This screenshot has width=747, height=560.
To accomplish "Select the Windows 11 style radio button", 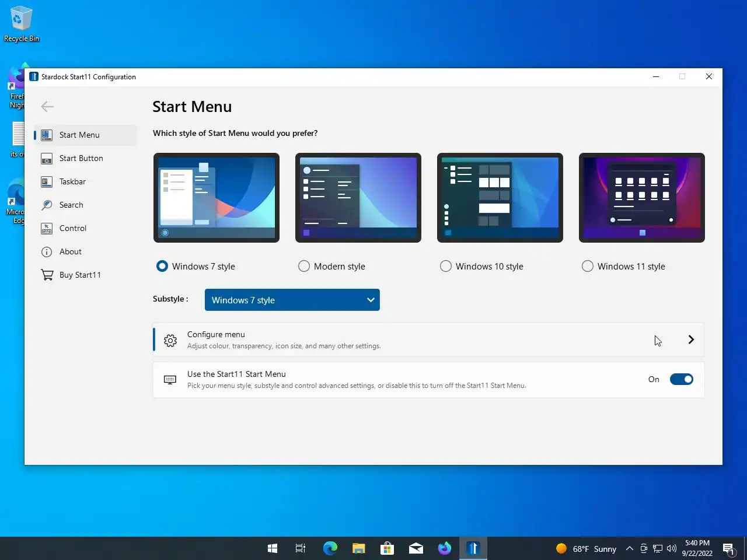I will click(588, 266).
